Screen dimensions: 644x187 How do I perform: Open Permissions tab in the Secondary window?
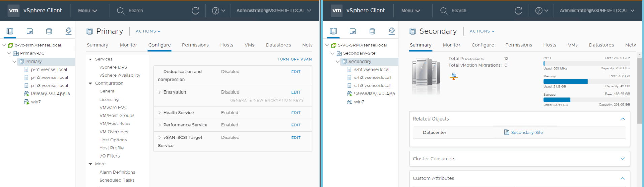[x=518, y=45]
